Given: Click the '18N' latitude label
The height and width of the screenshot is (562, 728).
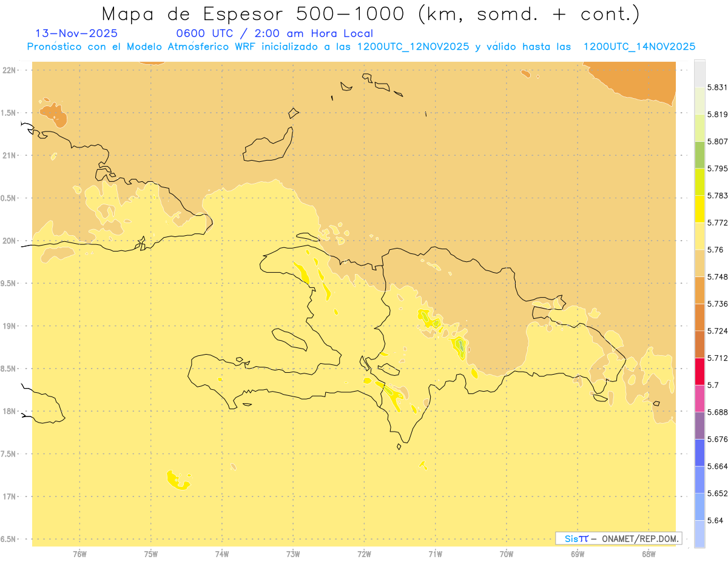Looking at the screenshot, I should point(8,411).
